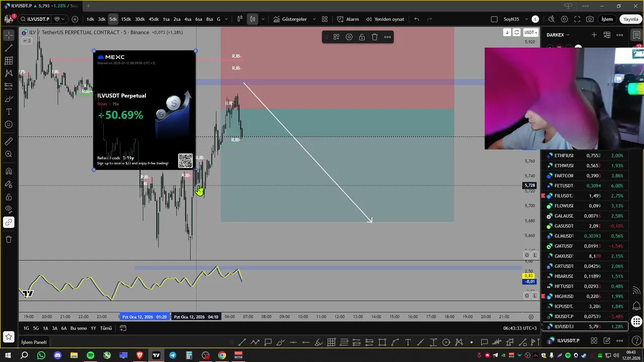This screenshot has height=362, width=644.
Task: Open the İşlem Paneli trading panel tab
Action: pyautogui.click(x=34, y=342)
